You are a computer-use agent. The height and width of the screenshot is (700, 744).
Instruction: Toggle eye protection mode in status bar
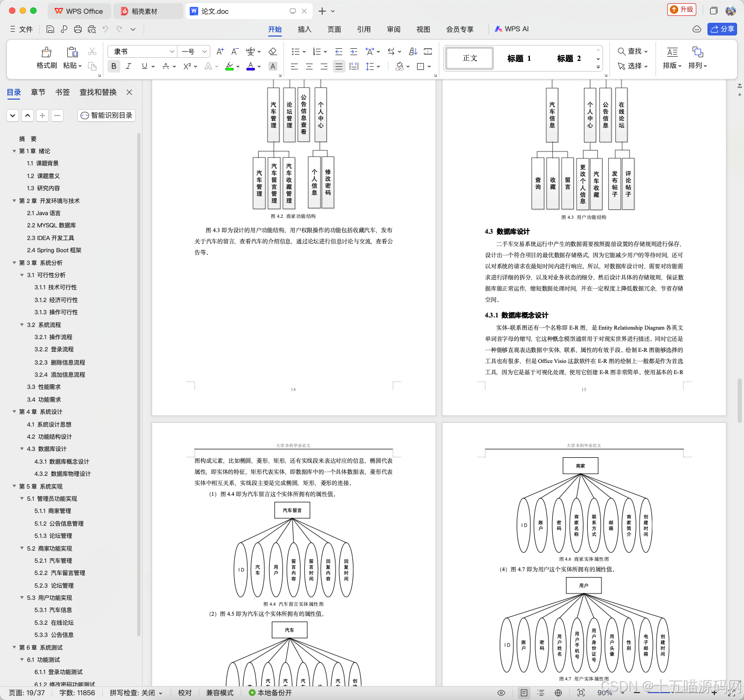click(501, 693)
